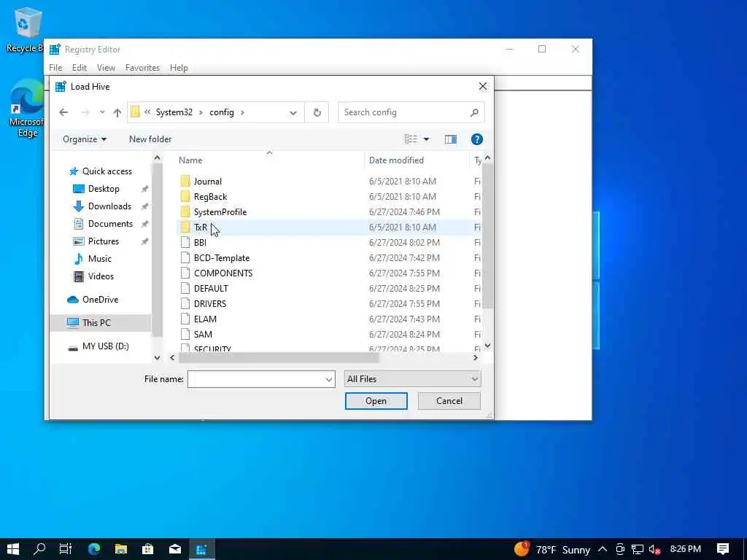
Task: Go up one folder level
Action: 117,112
